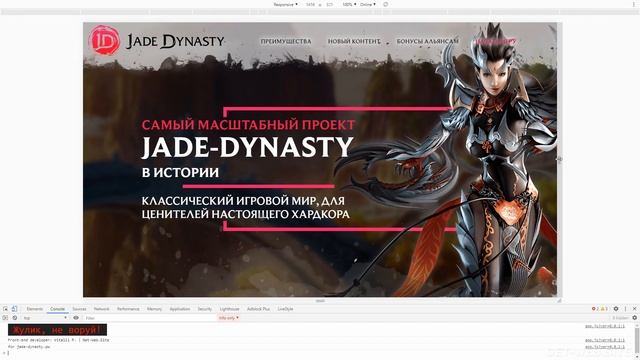Open the Application tab
This screenshot has height=360, width=640.
(180, 309)
